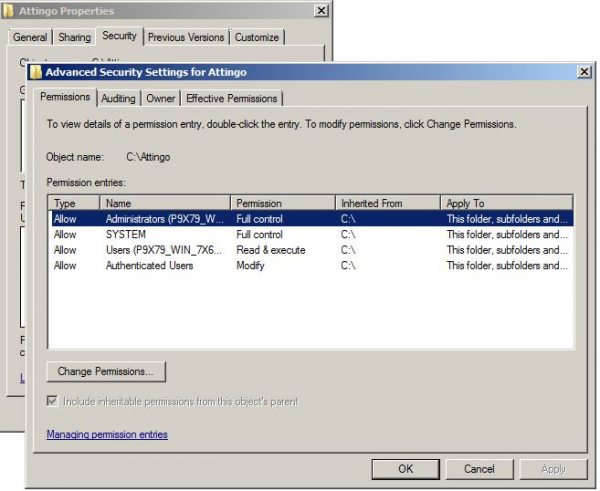Click the Attingo Properties folder icon
The height and width of the screenshot is (491, 600).
coord(10,9)
